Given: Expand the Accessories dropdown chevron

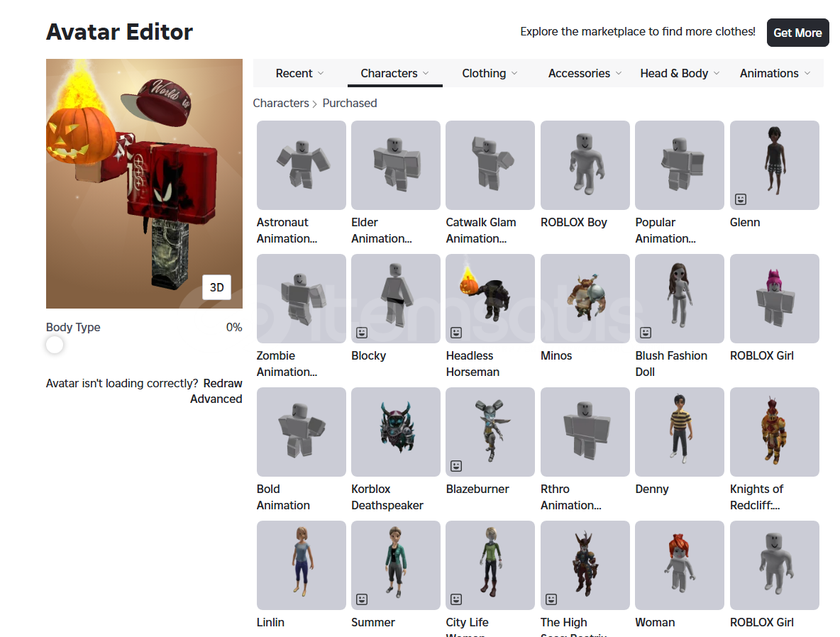Looking at the screenshot, I should click(x=619, y=73).
